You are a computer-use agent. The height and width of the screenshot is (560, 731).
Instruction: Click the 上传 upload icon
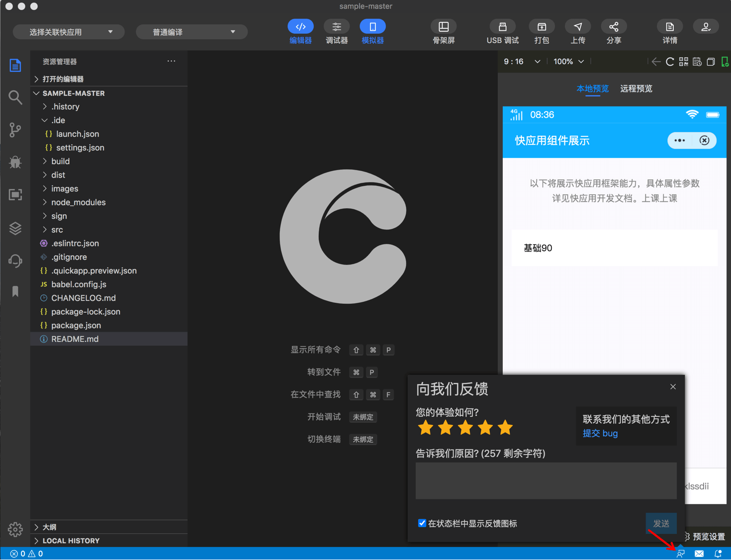click(x=577, y=31)
